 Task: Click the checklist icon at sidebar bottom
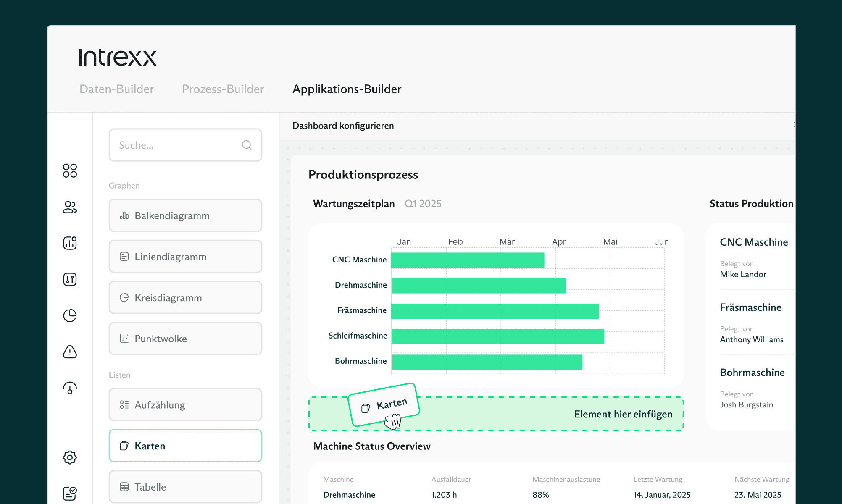pos(70,493)
